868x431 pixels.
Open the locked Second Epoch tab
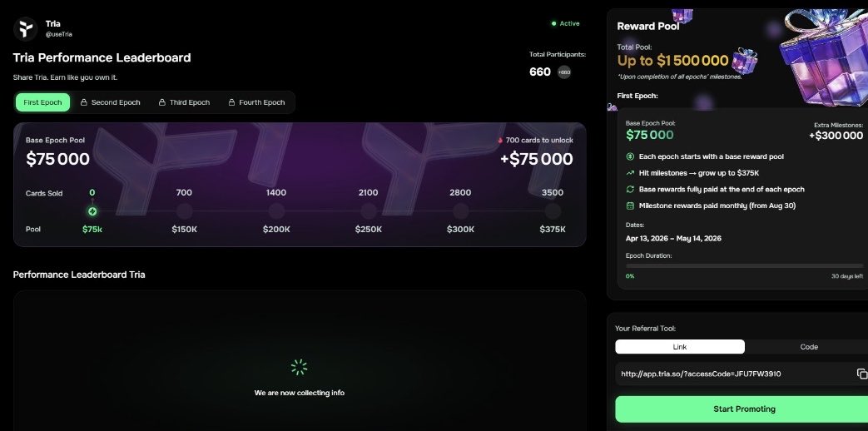110,102
